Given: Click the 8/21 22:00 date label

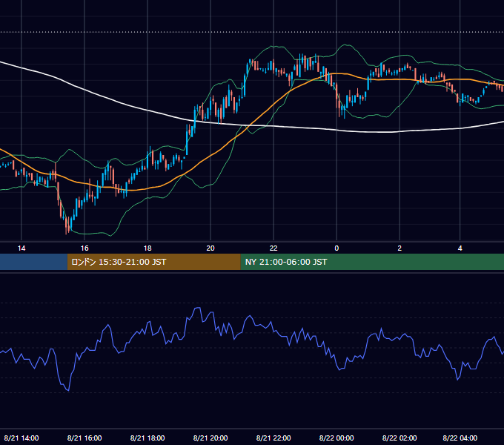Looking at the screenshot, I should tap(273, 438).
